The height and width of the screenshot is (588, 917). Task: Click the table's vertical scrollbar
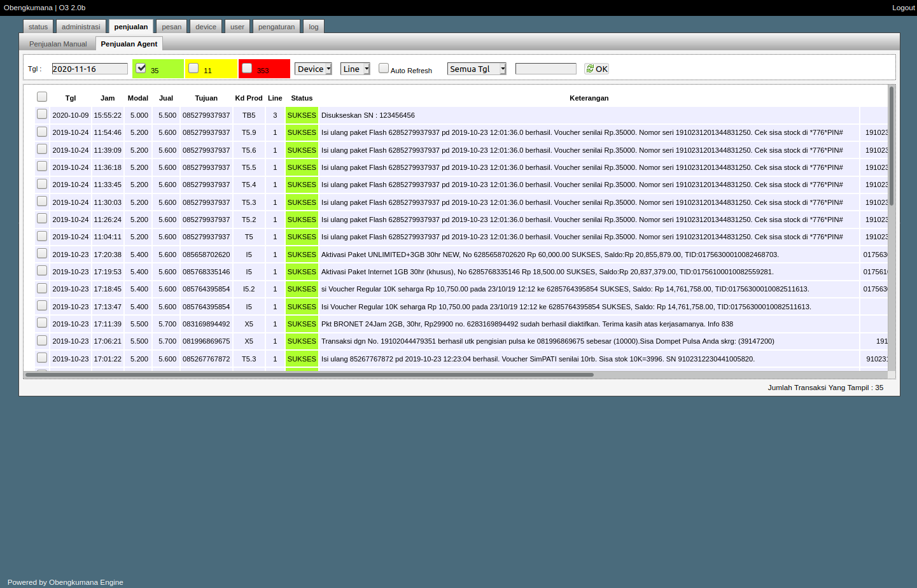[x=891, y=146]
